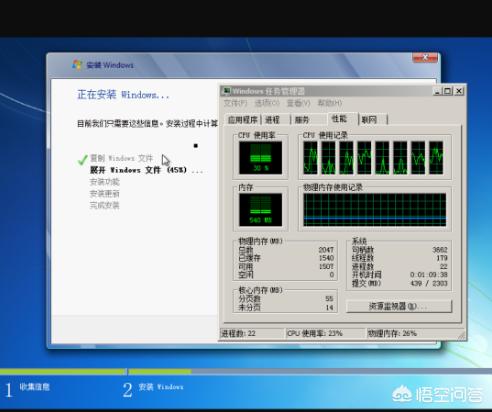492x412 pixels.
Task: Click the 提交(MB) value 439 / 2303
Action: coord(429,283)
